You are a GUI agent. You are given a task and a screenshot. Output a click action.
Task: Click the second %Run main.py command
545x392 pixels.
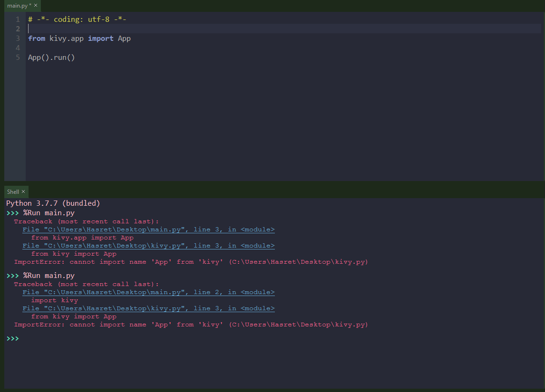tap(49, 276)
